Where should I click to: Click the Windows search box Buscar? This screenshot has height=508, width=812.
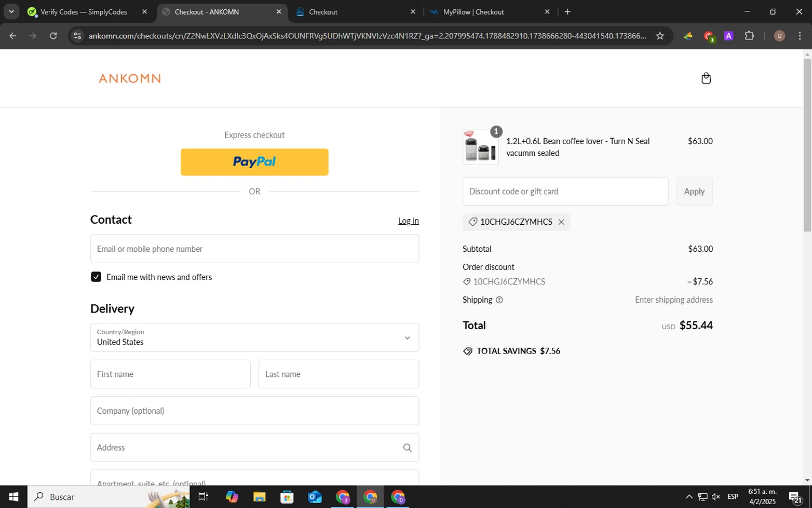(x=108, y=497)
